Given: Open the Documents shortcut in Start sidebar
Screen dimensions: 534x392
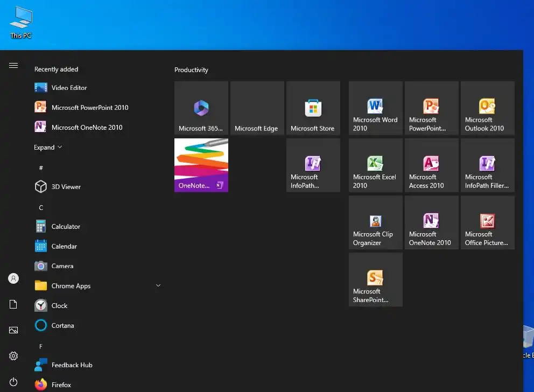Looking at the screenshot, I should point(13,304).
